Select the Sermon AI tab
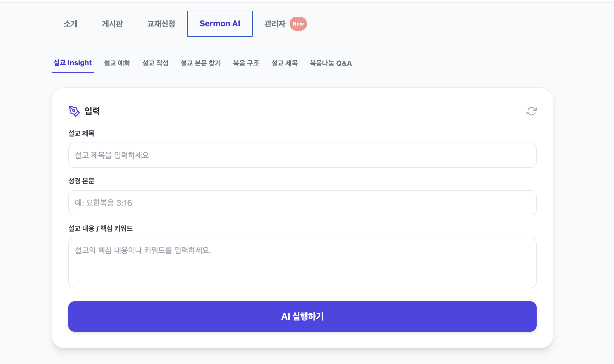The width and height of the screenshot is (614, 364). (x=220, y=24)
